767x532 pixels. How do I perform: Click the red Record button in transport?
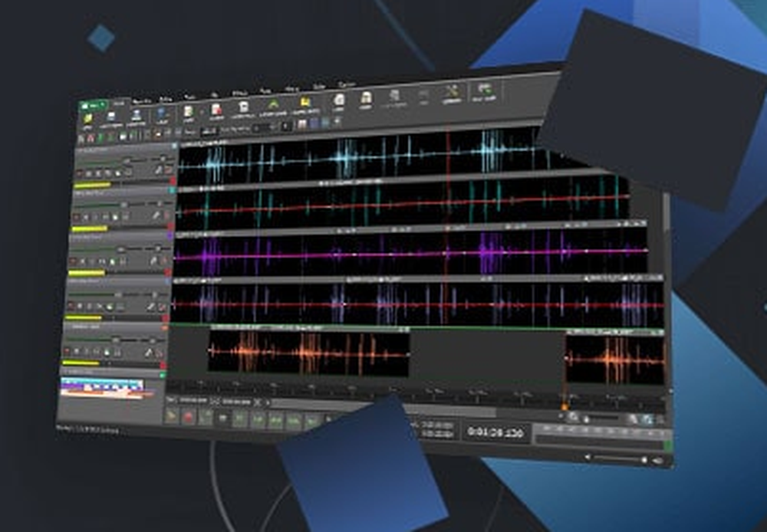(189, 416)
